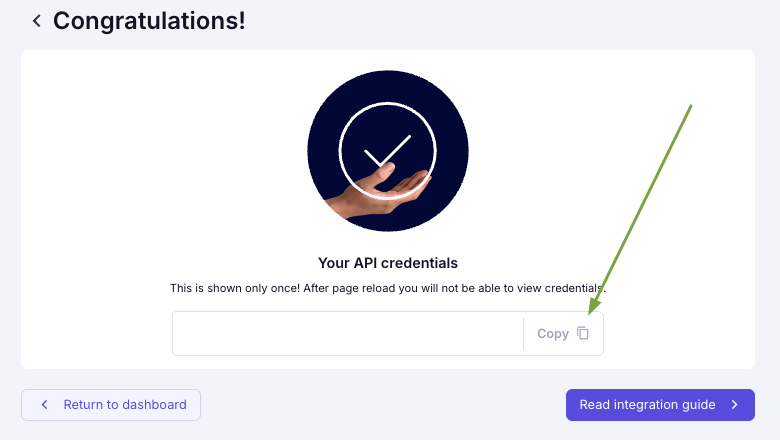Click the Congratulations! heading

(149, 21)
